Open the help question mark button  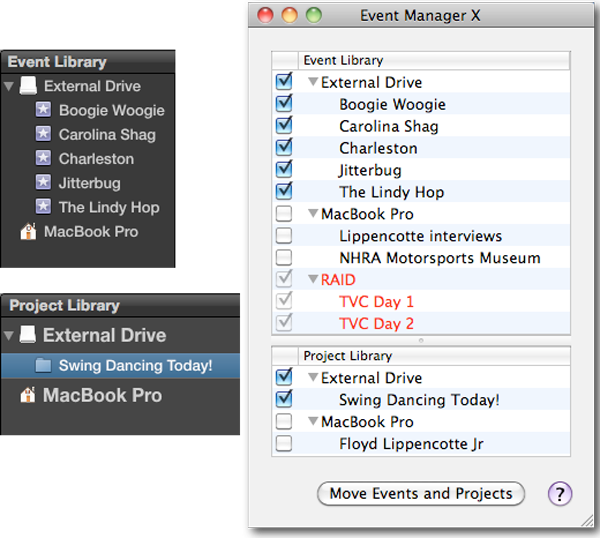tap(559, 494)
